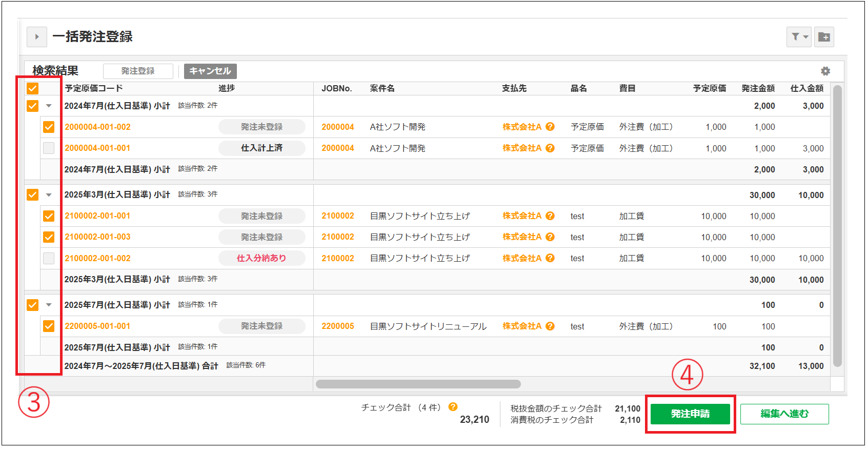This screenshot has width=868, height=449.
Task: Click help icon next to チェック合計
Action: pos(453,407)
